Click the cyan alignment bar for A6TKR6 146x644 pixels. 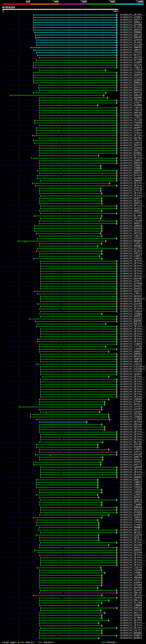tap(63, 422)
